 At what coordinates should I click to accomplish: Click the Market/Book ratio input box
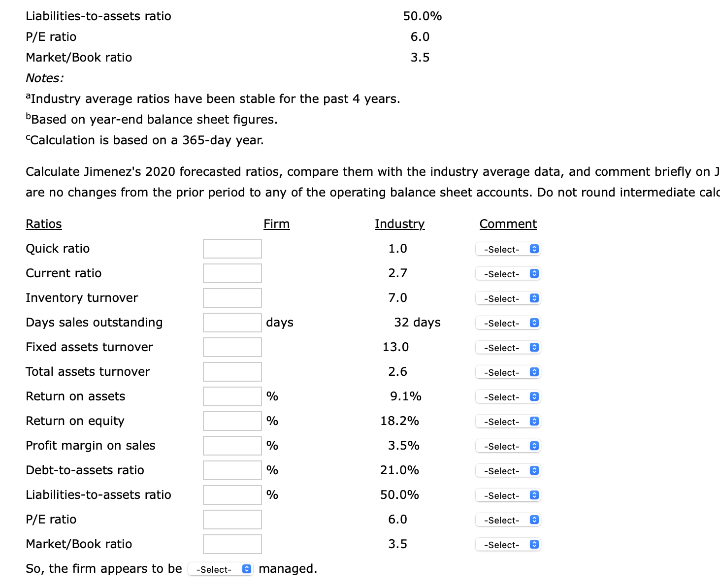click(x=231, y=544)
